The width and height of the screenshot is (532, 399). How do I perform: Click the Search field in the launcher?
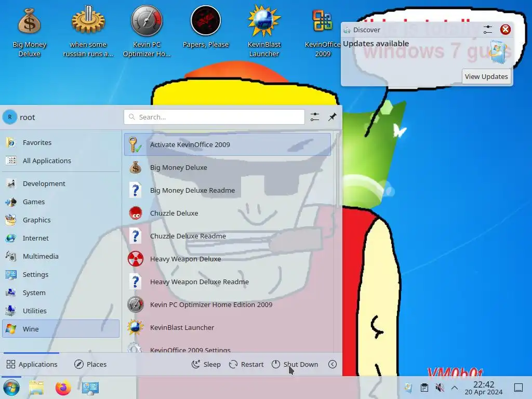point(214,117)
